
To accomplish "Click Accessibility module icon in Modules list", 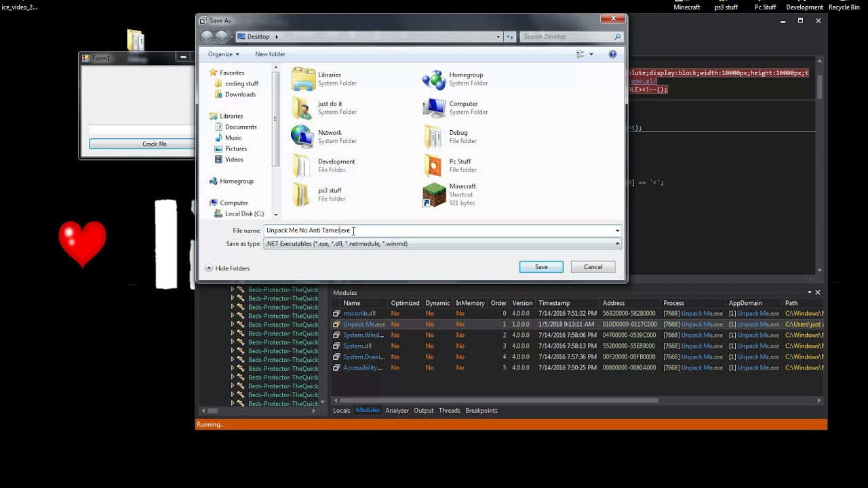I will 336,368.
